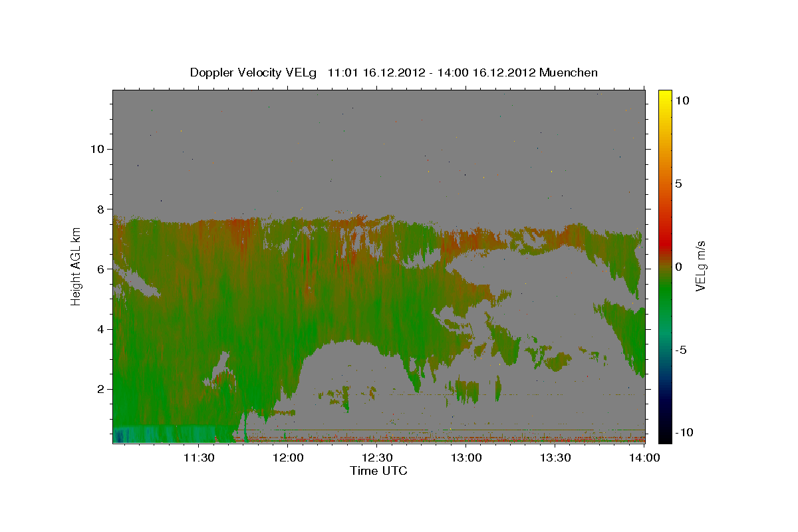This screenshot has height=532, width=798.
Task: Click the 'Height AGL km' axis label
Action: click(76, 267)
